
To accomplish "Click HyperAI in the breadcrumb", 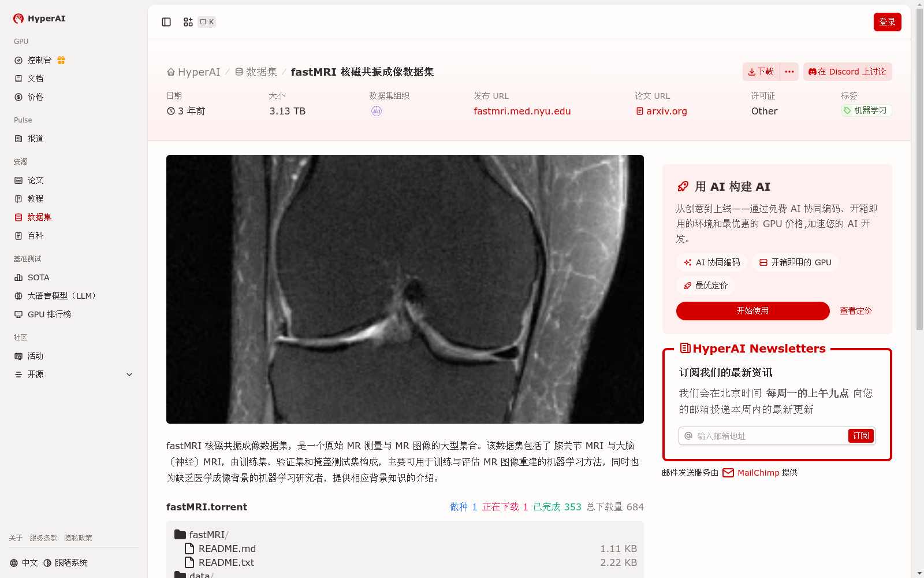I will (199, 72).
